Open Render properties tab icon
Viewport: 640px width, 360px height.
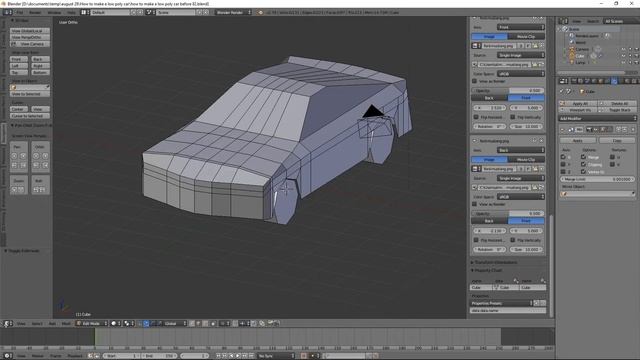[573, 81]
